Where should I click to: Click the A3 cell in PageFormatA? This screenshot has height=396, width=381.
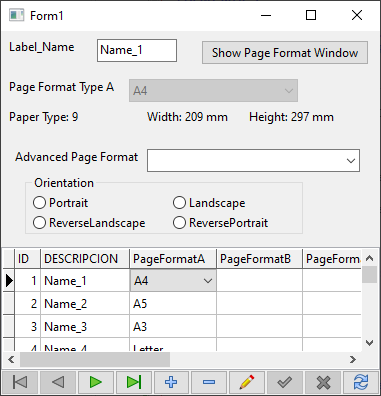click(x=173, y=327)
